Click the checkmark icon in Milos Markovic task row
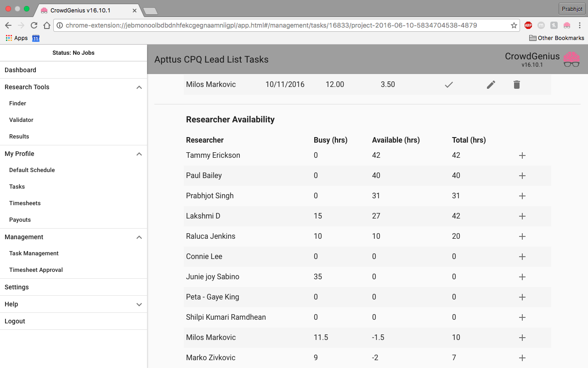This screenshot has height=368, width=588. 449,85
